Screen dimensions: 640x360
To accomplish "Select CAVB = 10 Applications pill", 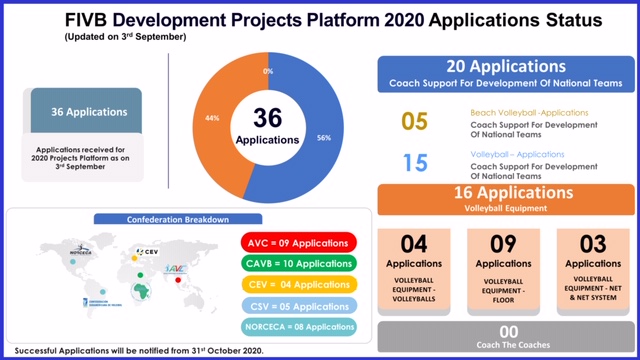I will 298,264.
